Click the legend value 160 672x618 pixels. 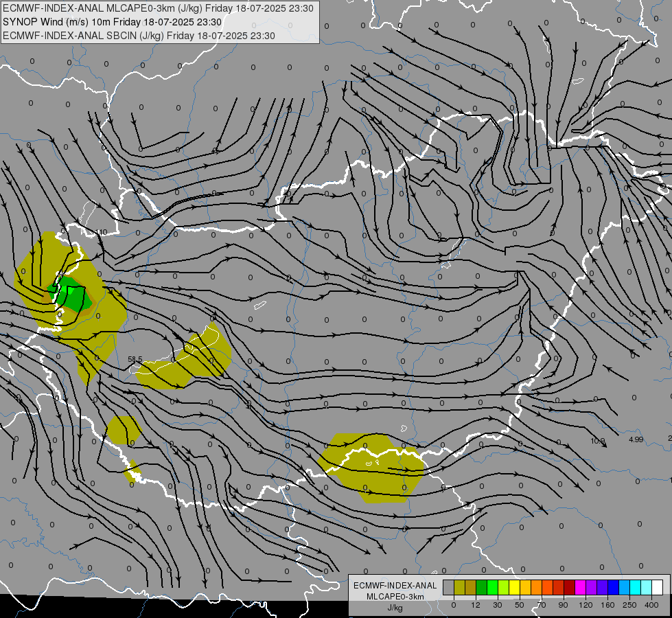tap(607, 605)
